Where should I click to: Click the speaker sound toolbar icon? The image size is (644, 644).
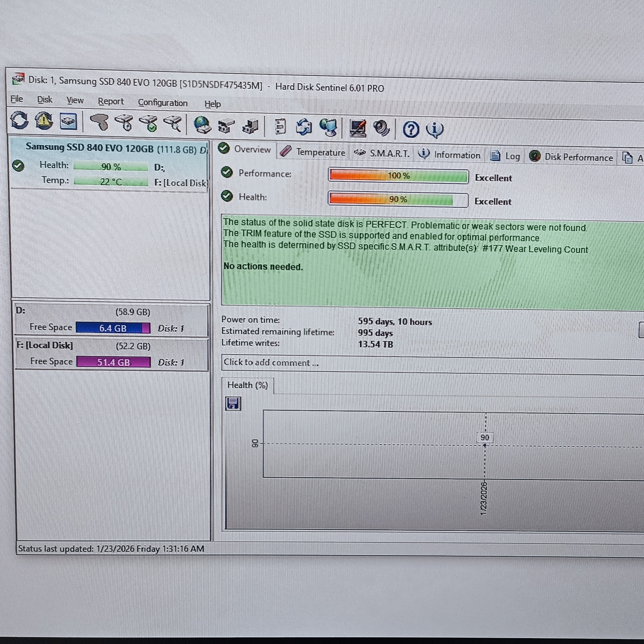pyautogui.click(x=381, y=128)
